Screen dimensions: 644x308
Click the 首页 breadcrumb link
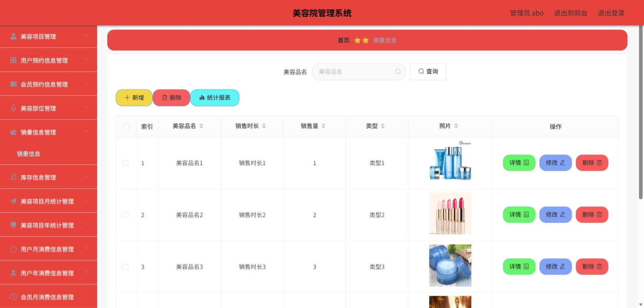coord(343,40)
